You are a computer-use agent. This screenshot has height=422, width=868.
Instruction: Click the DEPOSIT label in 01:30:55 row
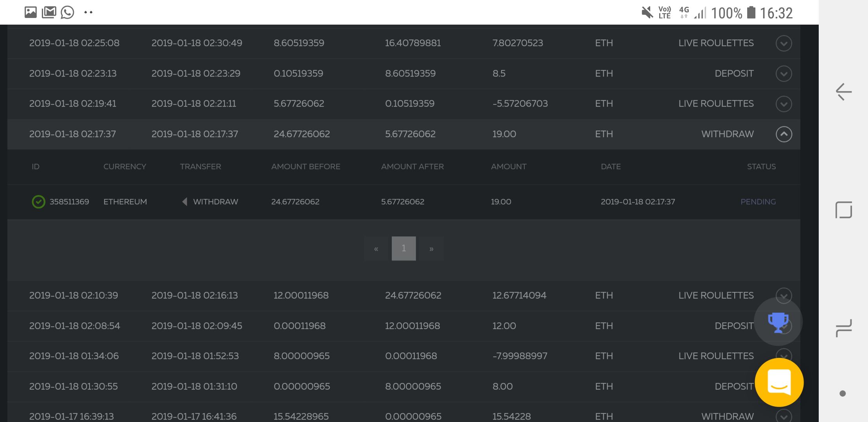click(x=734, y=386)
